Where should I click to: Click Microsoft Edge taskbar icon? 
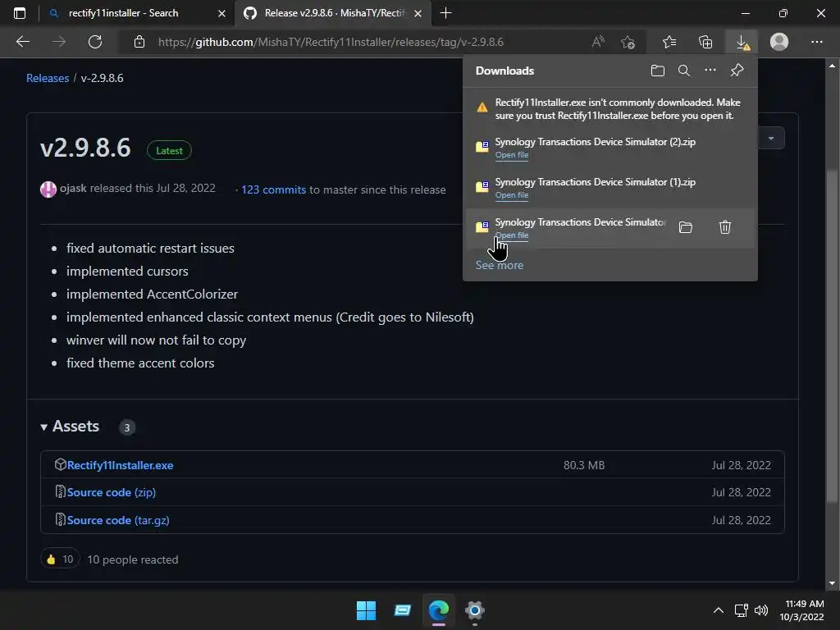(439, 610)
